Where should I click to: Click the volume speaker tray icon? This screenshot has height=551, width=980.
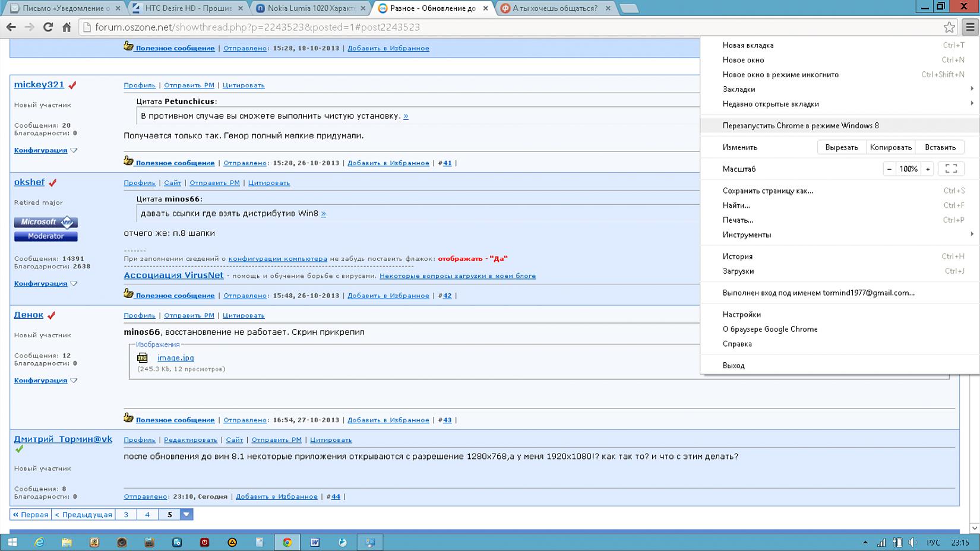point(912,543)
